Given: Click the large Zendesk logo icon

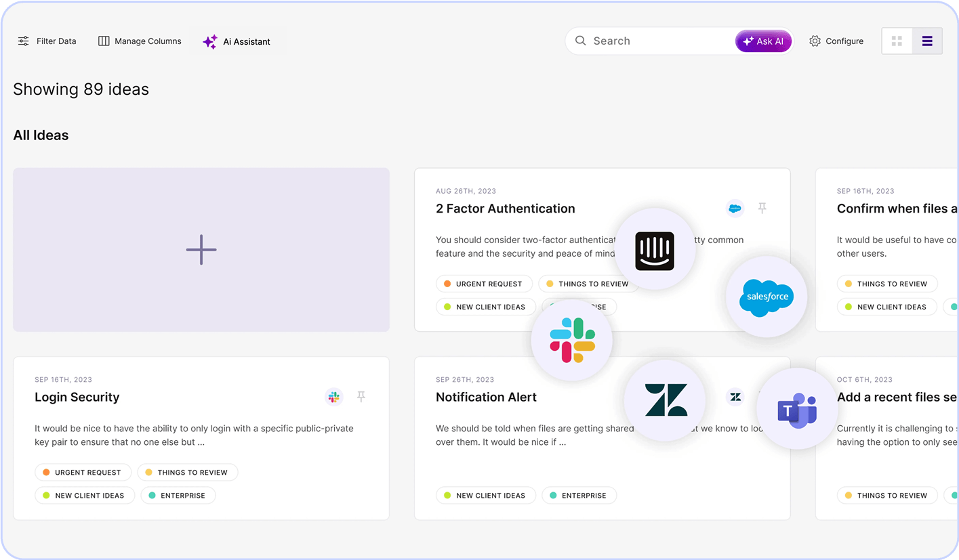Looking at the screenshot, I should coord(665,400).
